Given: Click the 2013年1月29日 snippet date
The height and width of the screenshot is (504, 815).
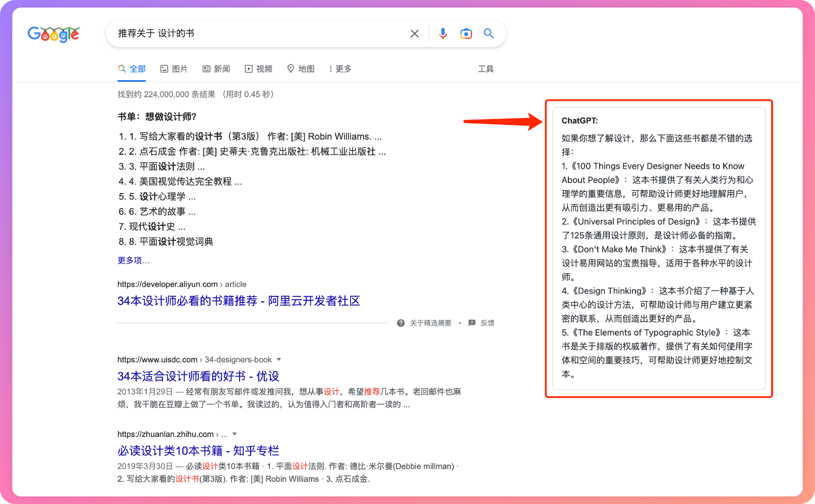Looking at the screenshot, I should click(145, 392).
